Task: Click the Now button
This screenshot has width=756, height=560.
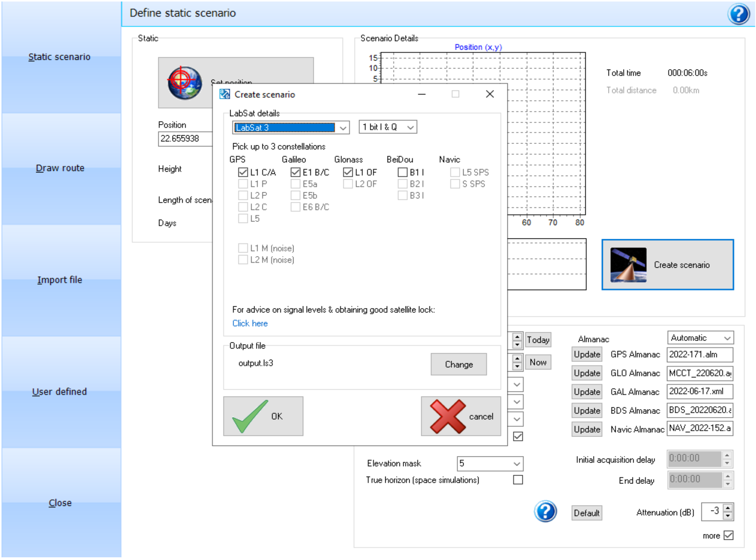Action: click(x=538, y=362)
